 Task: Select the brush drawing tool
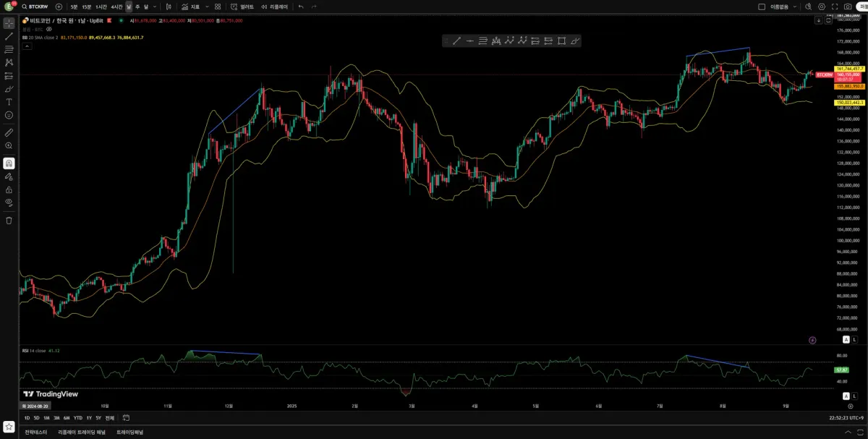click(9, 88)
